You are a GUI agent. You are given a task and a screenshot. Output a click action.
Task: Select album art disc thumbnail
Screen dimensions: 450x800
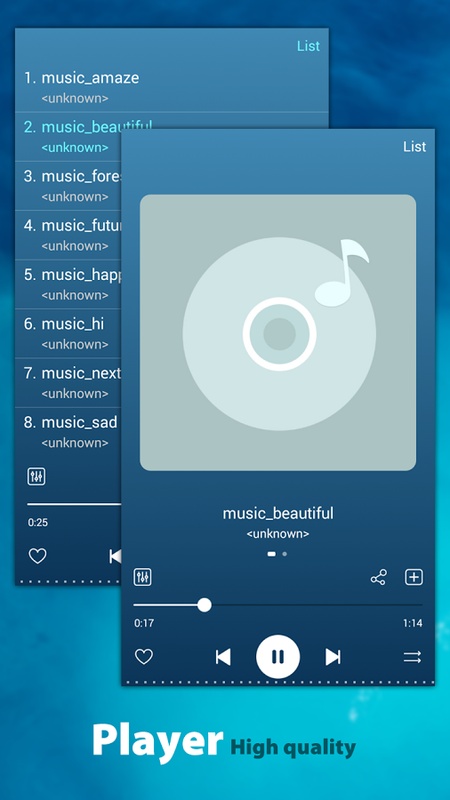(x=278, y=333)
